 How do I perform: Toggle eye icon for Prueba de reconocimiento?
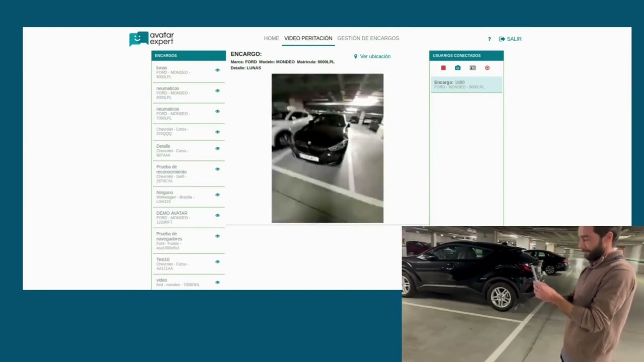click(x=217, y=169)
